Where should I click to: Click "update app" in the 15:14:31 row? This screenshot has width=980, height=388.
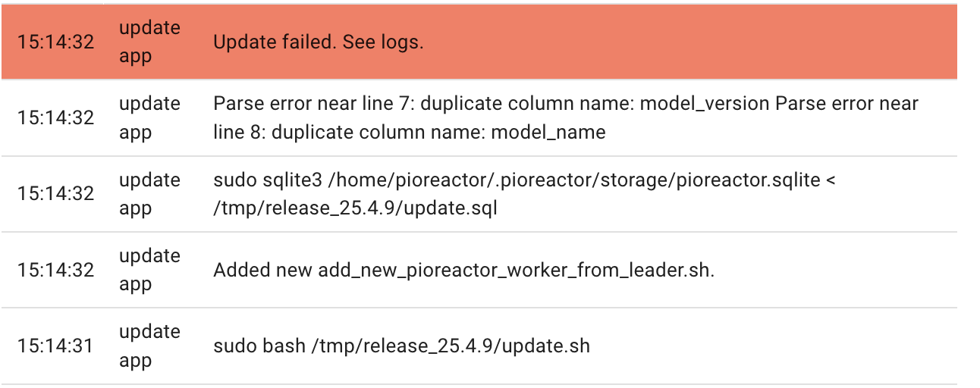click(x=149, y=346)
